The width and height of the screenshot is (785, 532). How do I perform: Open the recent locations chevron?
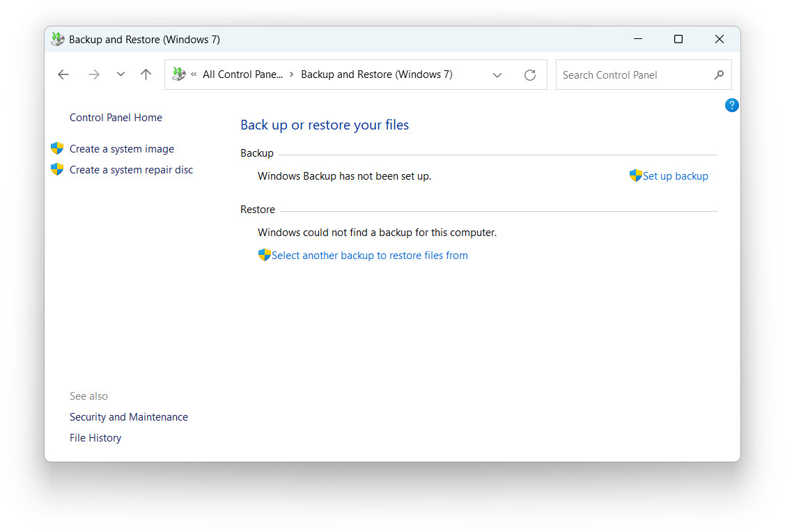tap(121, 74)
